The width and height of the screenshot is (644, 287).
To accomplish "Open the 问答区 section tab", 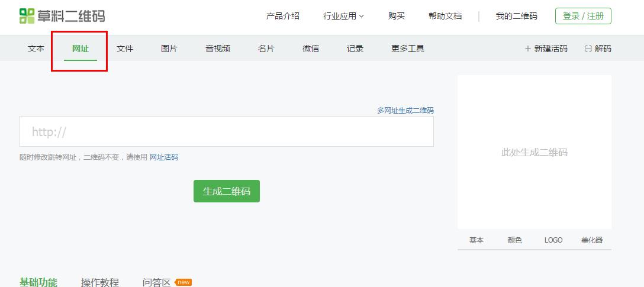I will pyautogui.click(x=157, y=282).
